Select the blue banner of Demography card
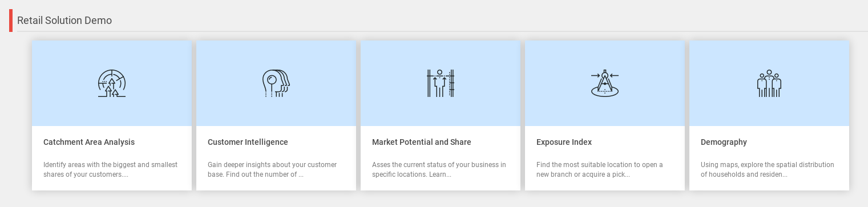Screen dimensions: 868x207 click(x=769, y=83)
